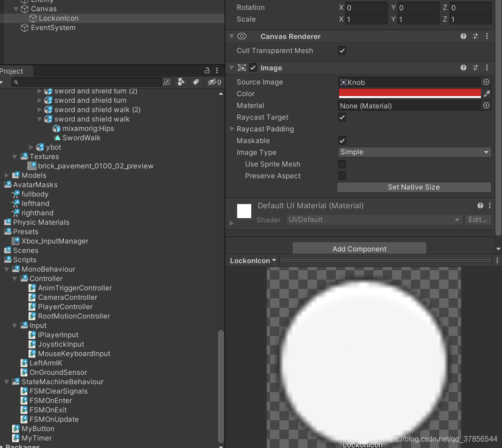Click the Set Native Size button

tap(414, 187)
